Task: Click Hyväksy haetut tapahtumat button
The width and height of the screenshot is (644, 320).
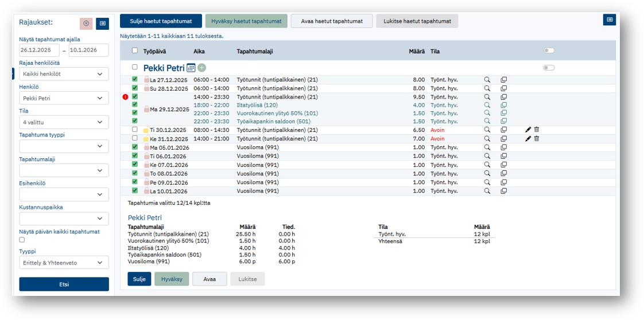Action: pos(246,21)
